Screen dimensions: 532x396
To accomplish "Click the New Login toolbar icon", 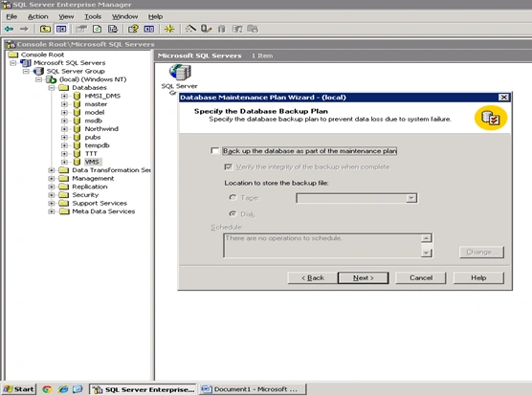I will (x=237, y=29).
